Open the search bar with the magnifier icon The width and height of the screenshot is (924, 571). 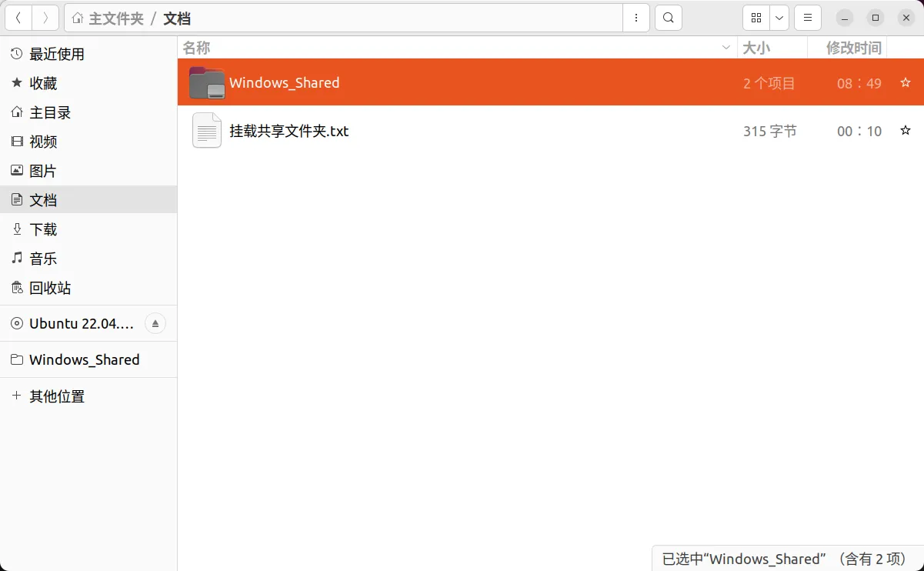667,17
